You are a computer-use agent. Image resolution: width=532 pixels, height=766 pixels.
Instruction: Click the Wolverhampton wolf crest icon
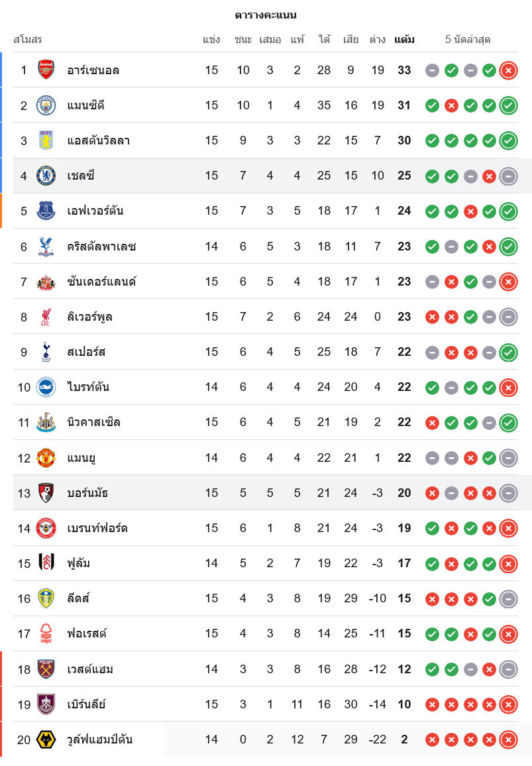[x=46, y=739]
